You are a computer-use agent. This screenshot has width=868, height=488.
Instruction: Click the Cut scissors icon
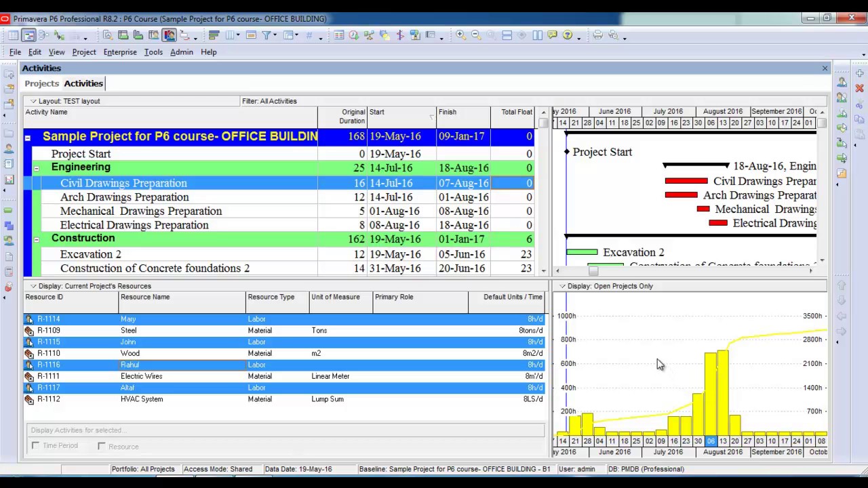tap(859, 104)
